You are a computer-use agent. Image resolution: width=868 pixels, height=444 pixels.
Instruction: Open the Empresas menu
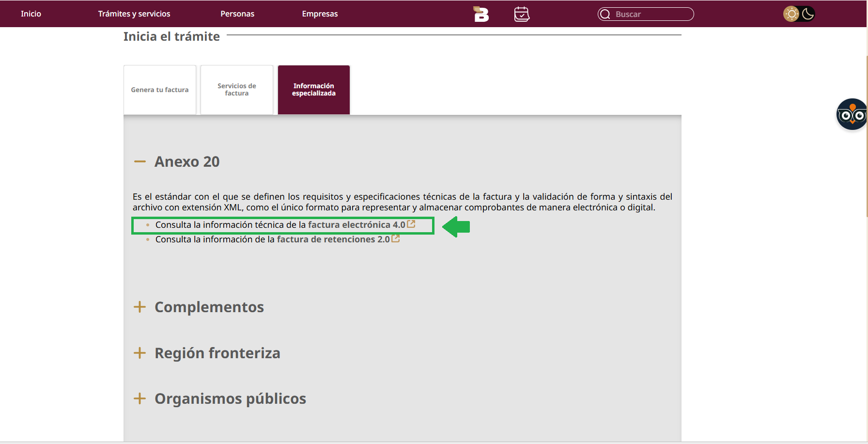coord(320,14)
